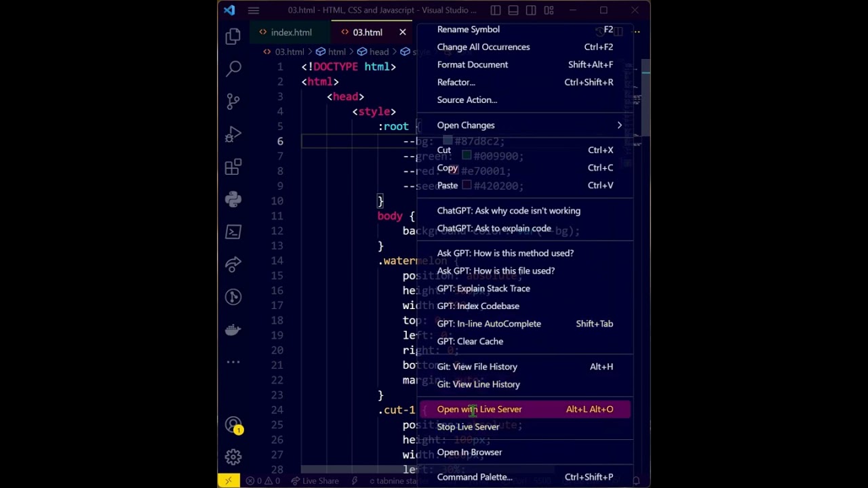Expand the Open Changes submenu

(x=526, y=125)
